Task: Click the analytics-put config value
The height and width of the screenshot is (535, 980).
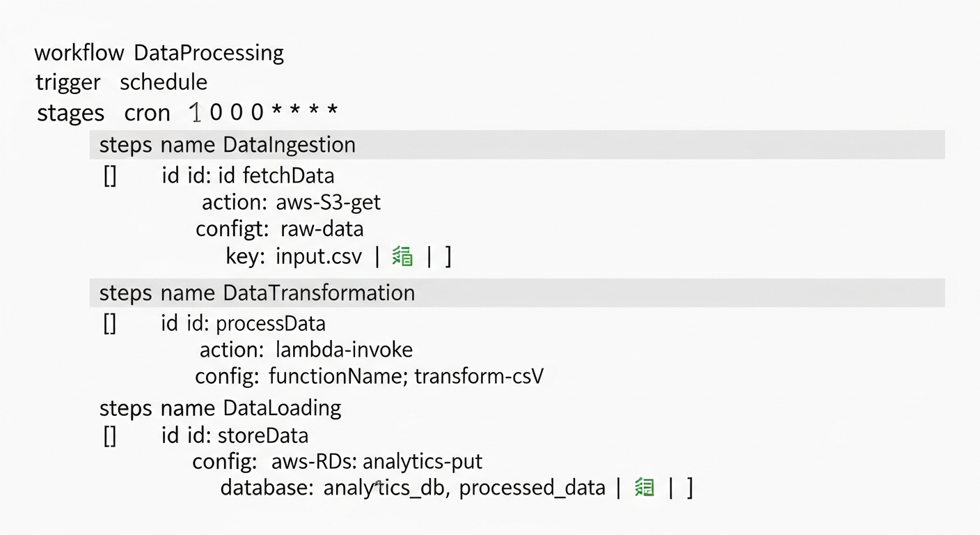Action: [422, 461]
